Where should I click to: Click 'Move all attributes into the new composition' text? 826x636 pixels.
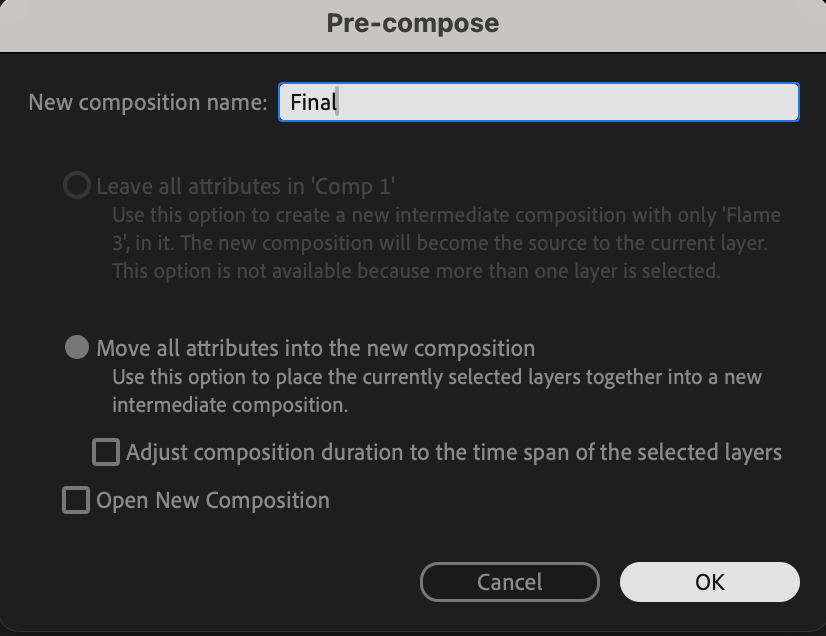click(x=316, y=348)
